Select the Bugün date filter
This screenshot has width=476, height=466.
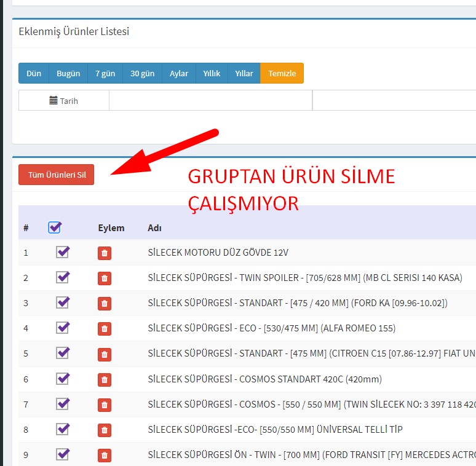(68, 73)
